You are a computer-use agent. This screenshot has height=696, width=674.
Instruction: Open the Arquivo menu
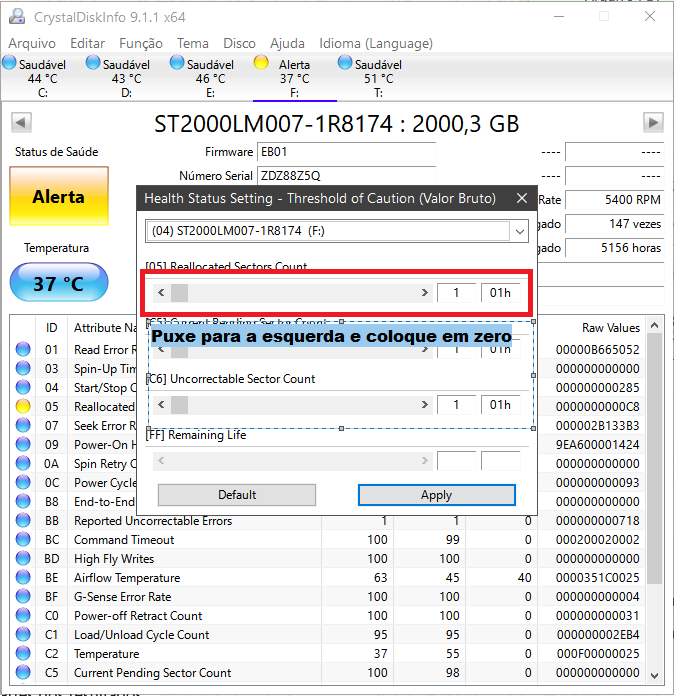(x=32, y=44)
